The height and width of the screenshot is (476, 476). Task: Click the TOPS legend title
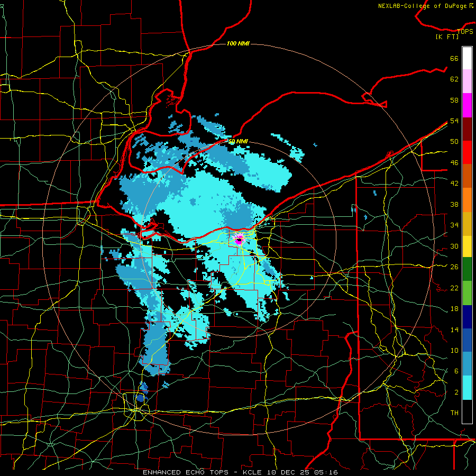(x=465, y=31)
